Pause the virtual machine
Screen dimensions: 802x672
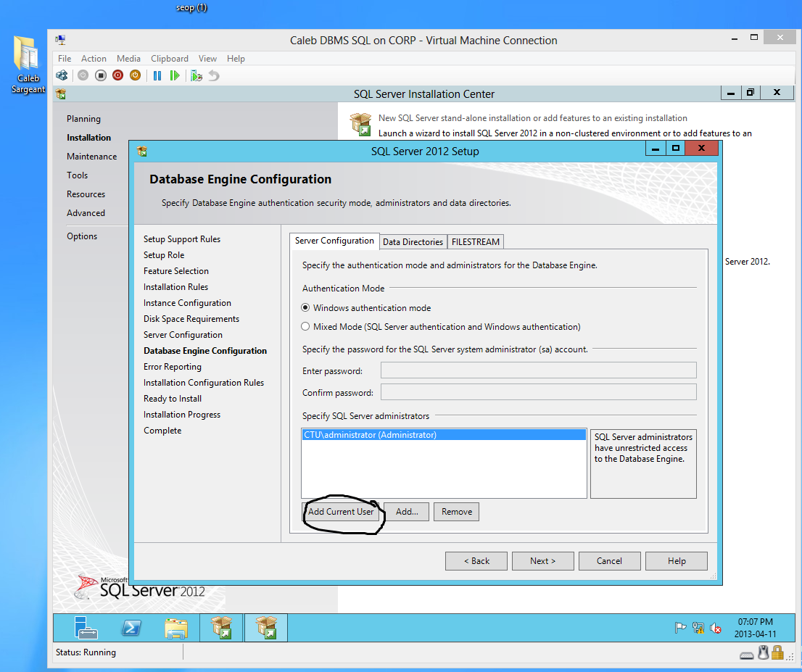pos(157,75)
